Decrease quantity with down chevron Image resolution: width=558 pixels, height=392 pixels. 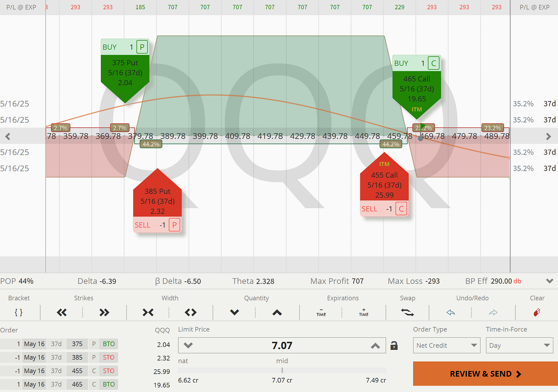pos(235,312)
